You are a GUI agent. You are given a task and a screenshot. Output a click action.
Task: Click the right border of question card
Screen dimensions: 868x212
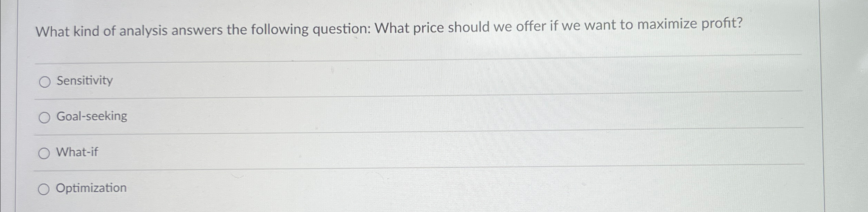coord(820,106)
